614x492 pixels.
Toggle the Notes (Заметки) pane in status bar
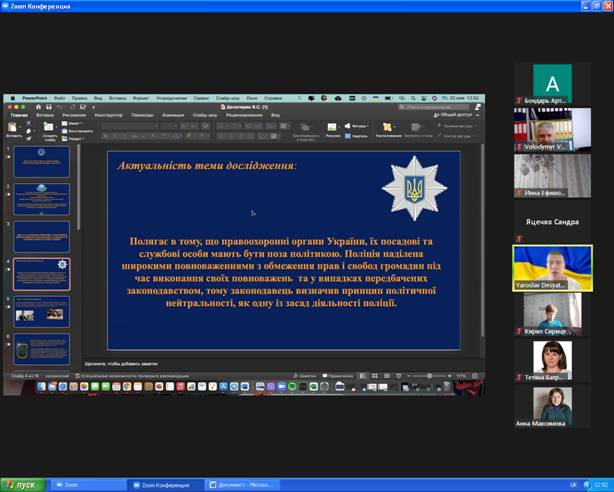305,376
